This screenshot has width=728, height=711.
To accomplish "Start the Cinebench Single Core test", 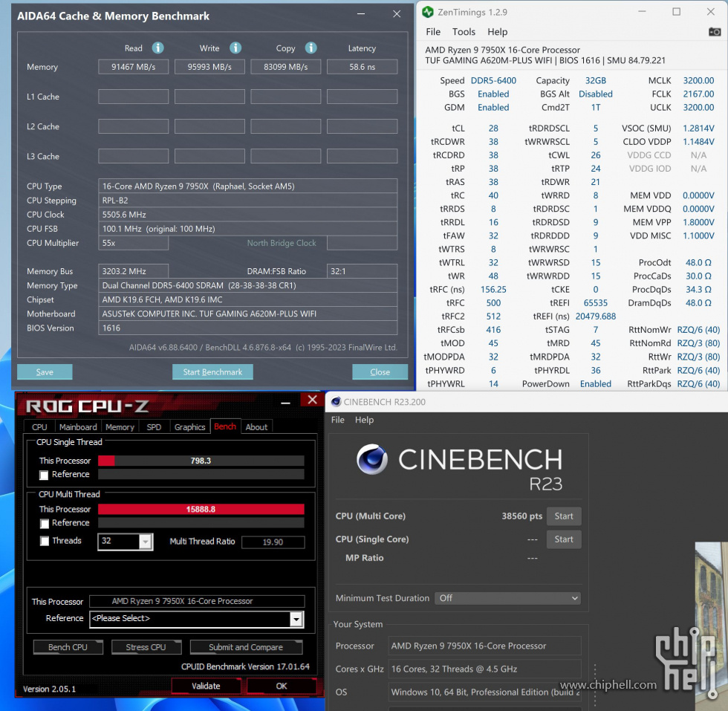I will coord(564,539).
